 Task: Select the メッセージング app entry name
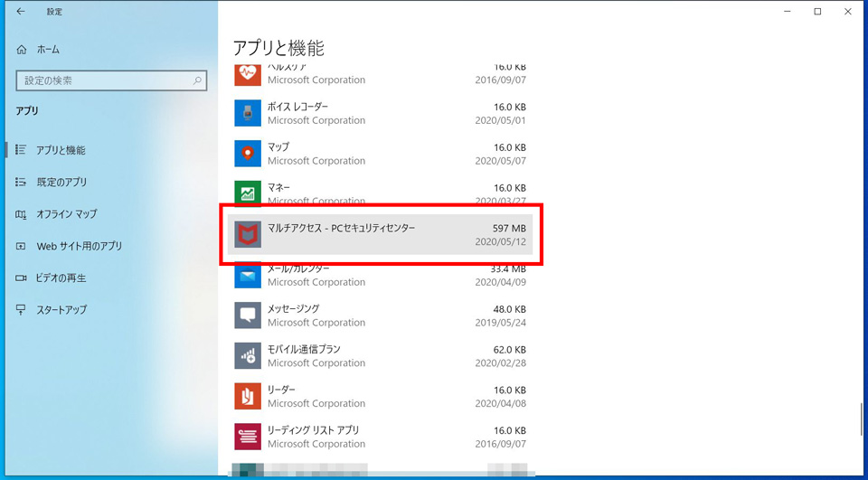[293, 309]
